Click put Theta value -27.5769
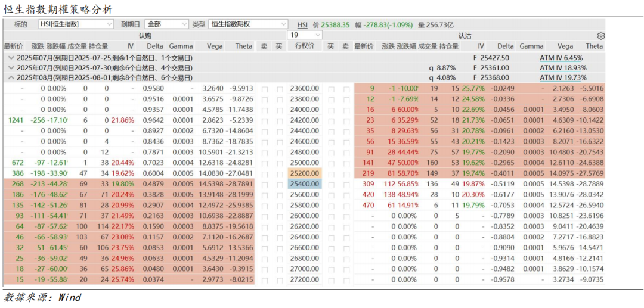Image resolution: width=644 pixels, height=308 pixels. [590, 173]
